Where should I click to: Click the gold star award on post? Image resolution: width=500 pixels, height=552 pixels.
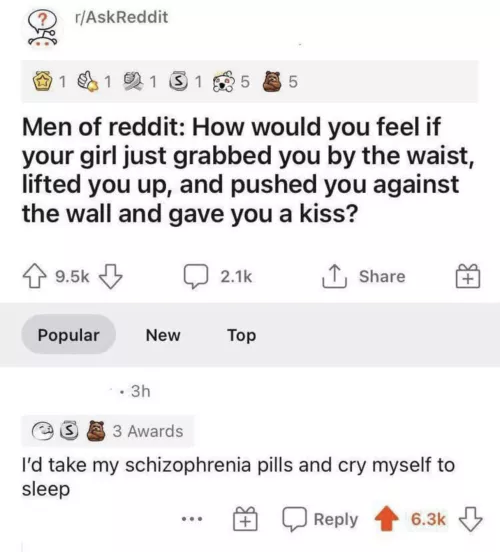[x=43, y=82]
